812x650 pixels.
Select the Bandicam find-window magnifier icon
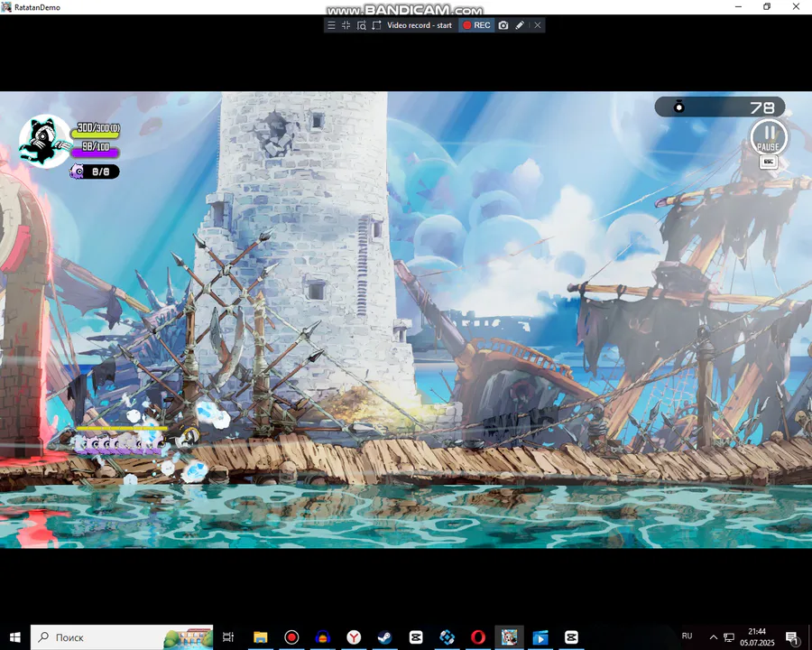click(x=362, y=25)
